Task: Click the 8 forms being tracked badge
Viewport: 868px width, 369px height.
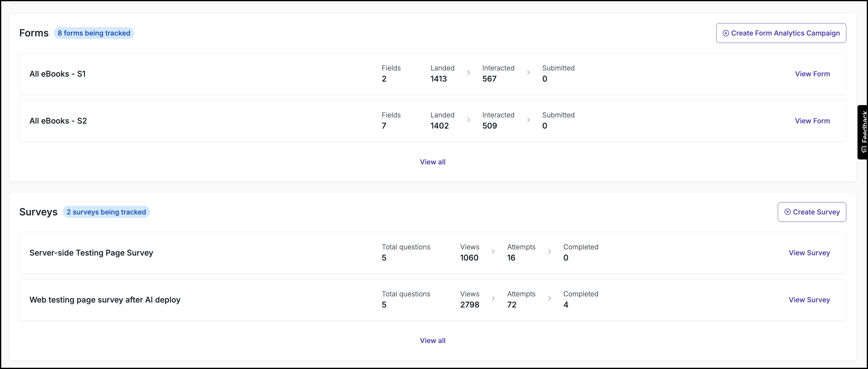Action: tap(94, 33)
